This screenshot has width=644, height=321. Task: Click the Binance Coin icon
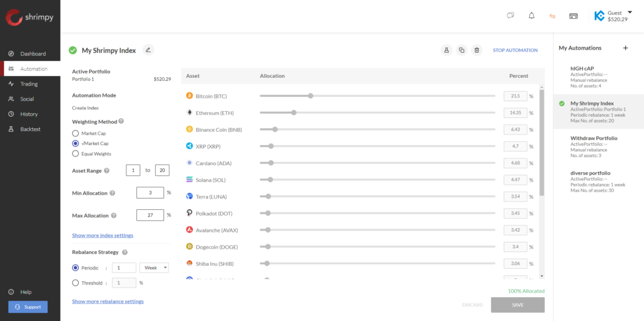point(189,129)
